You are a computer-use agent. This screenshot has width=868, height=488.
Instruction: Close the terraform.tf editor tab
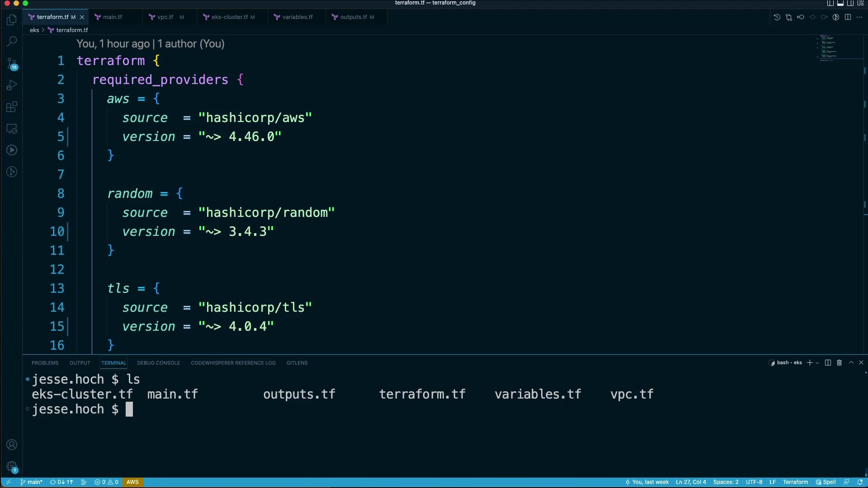click(x=82, y=17)
